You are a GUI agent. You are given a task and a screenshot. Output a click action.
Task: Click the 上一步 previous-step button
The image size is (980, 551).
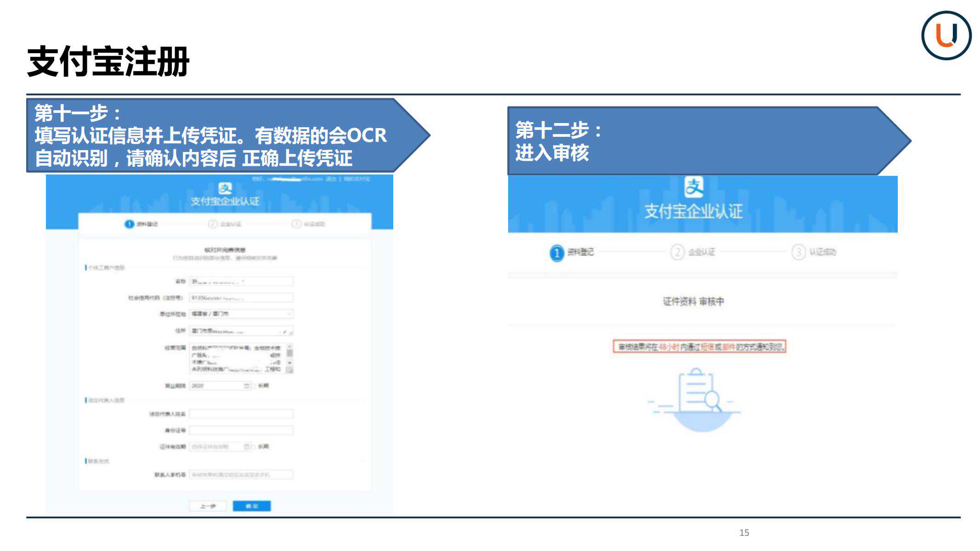(208, 506)
